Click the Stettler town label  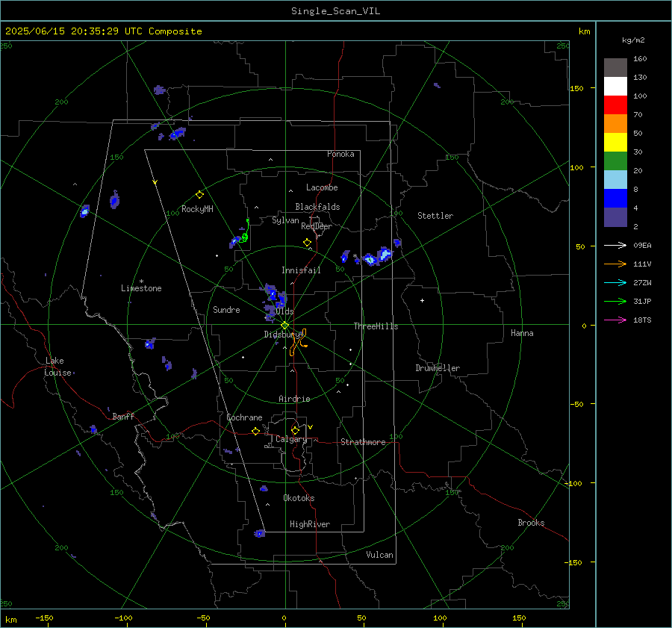pos(435,216)
